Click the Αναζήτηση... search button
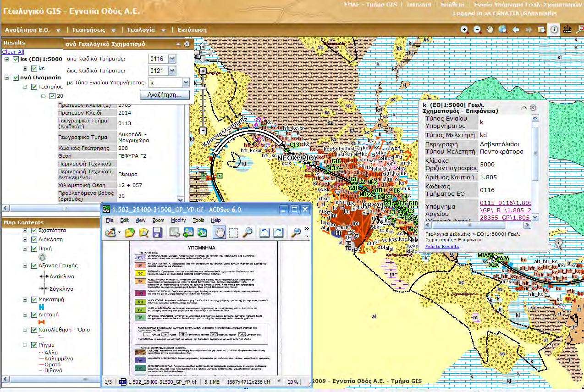The width and height of the screenshot is (584, 392). [165, 95]
